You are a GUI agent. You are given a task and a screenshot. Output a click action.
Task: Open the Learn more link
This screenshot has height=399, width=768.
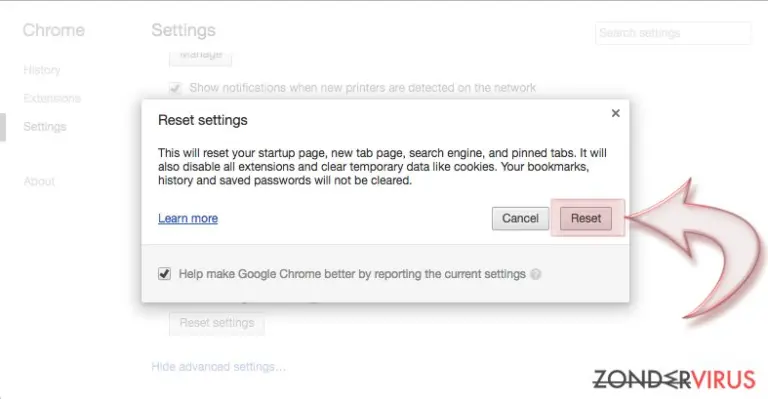(188, 218)
